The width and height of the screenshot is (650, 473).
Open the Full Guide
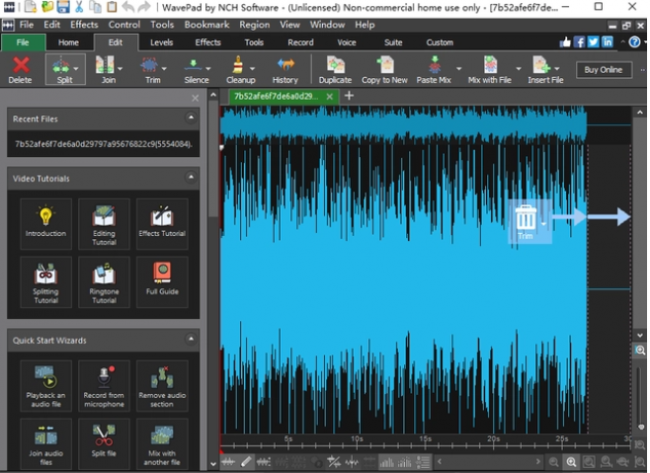(x=162, y=282)
